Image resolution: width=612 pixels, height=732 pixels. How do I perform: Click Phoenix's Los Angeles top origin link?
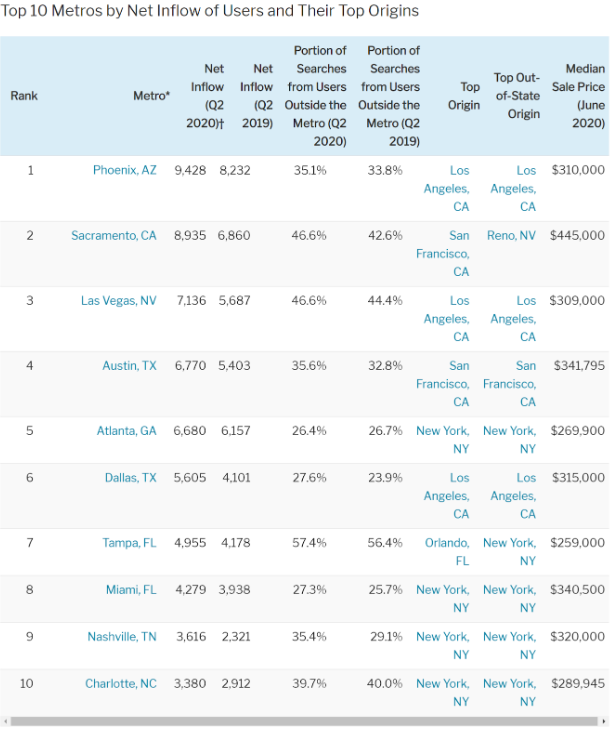click(447, 188)
